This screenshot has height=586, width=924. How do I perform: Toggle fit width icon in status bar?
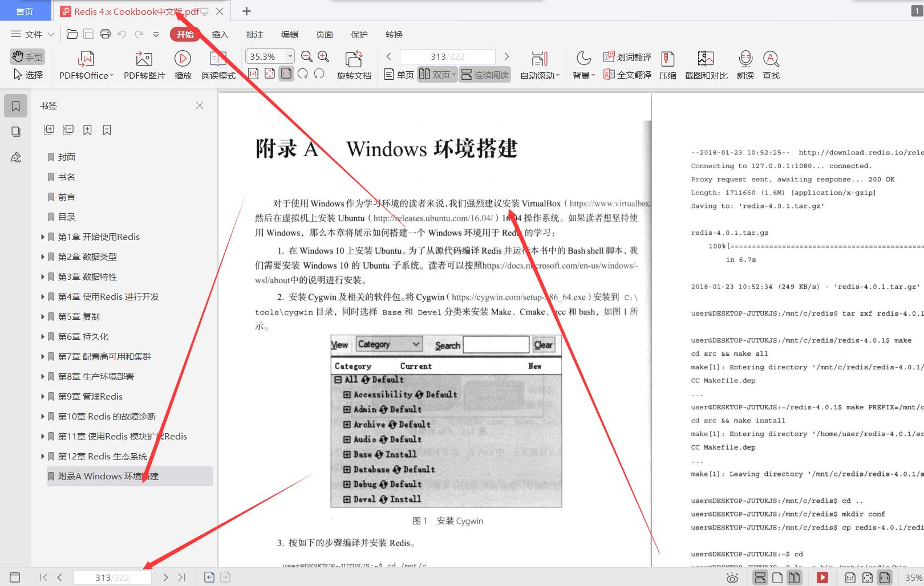(884, 577)
